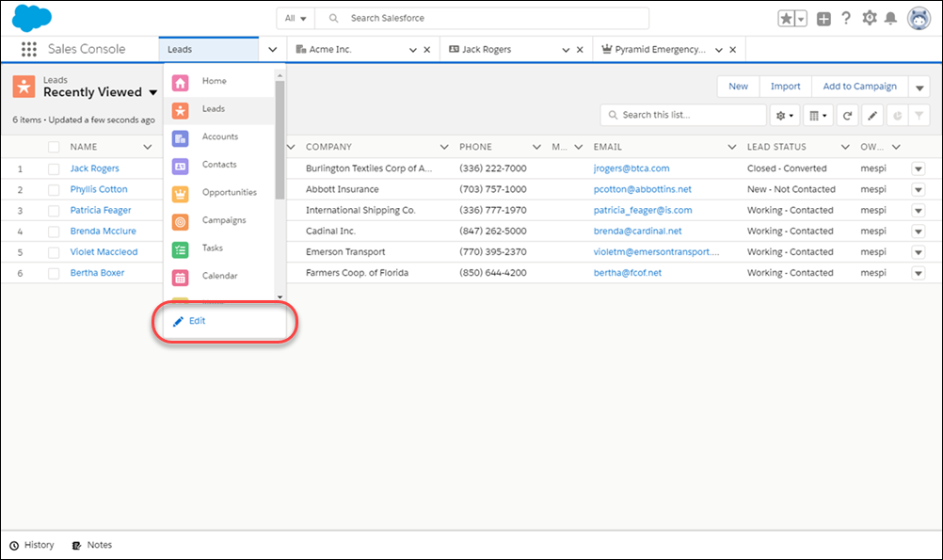The height and width of the screenshot is (560, 943).
Task: Open Global Actions plus icon
Action: [823, 19]
